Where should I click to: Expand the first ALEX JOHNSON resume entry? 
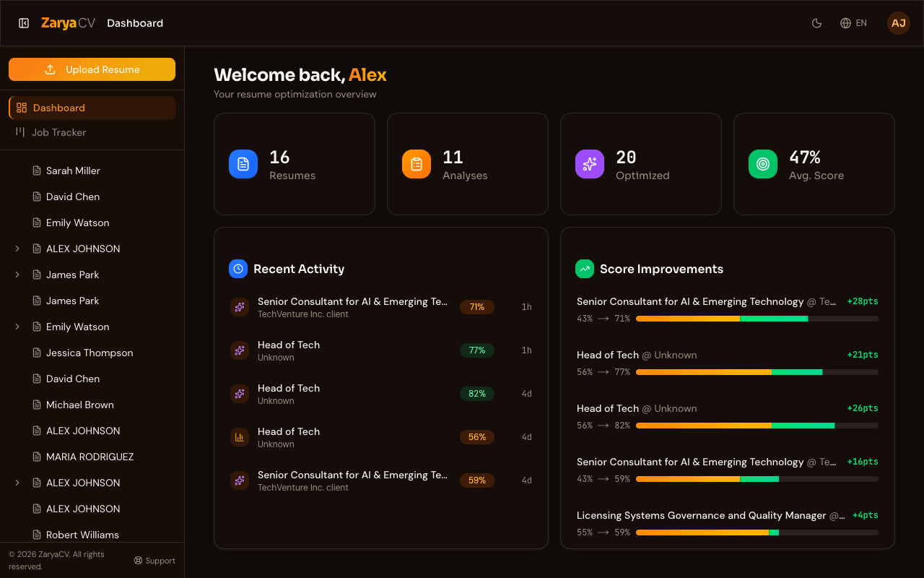coord(17,248)
